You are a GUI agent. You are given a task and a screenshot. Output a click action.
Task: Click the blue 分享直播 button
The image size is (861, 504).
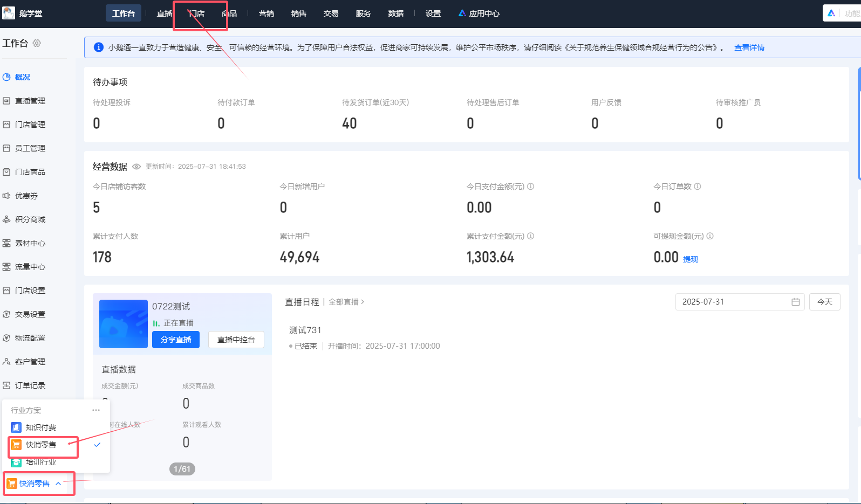coord(176,340)
